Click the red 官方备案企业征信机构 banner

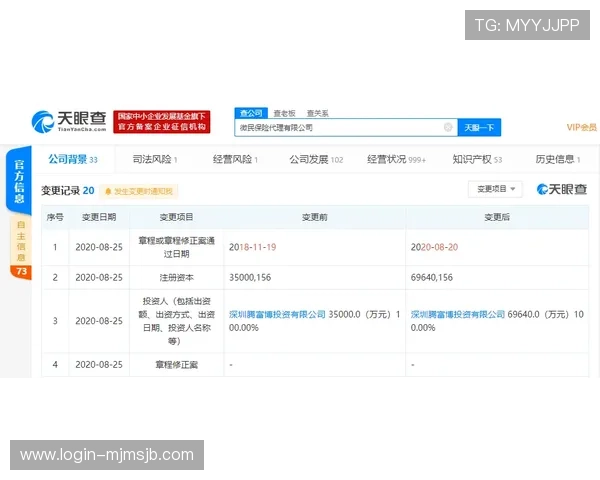161,122
